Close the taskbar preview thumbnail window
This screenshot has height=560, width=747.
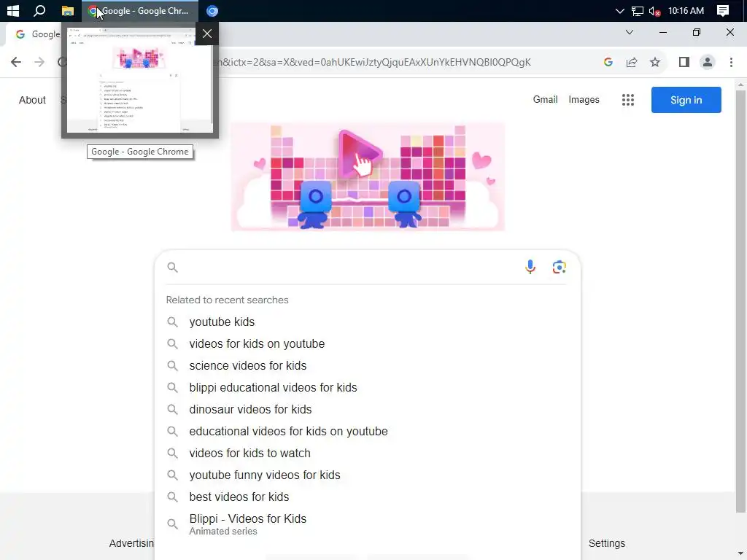(x=206, y=34)
